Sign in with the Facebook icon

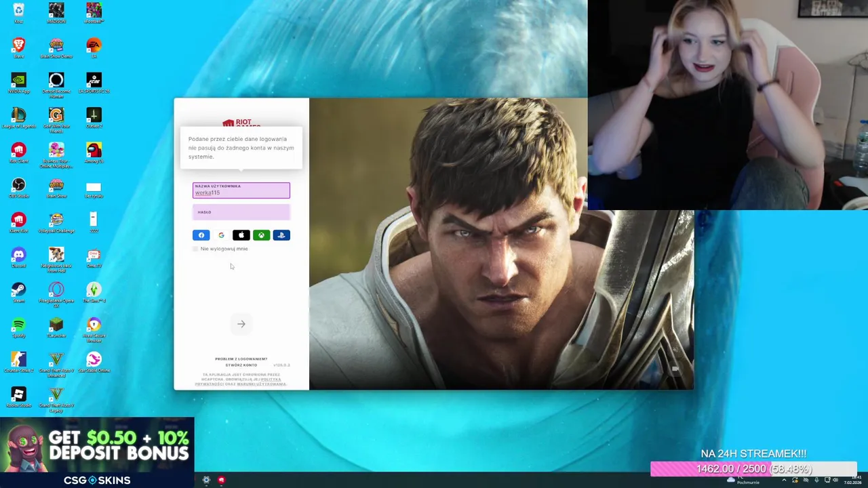(x=201, y=235)
